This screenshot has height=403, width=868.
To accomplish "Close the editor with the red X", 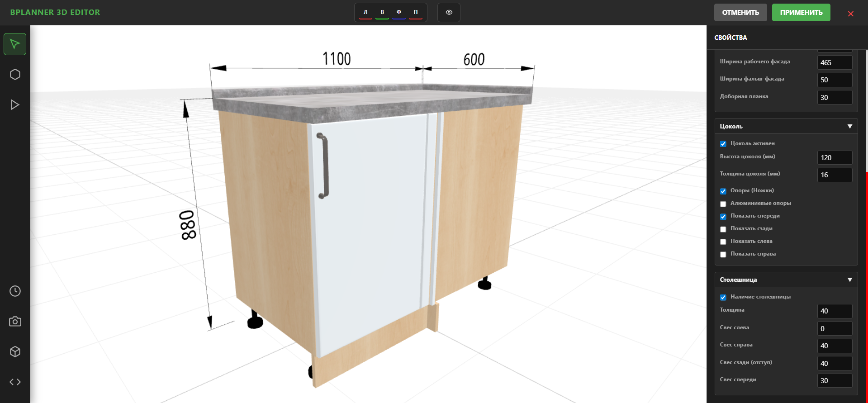I will [851, 14].
